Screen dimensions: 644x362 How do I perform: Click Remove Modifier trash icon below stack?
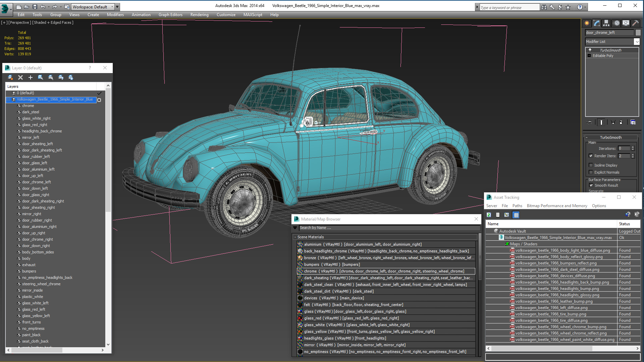point(621,122)
